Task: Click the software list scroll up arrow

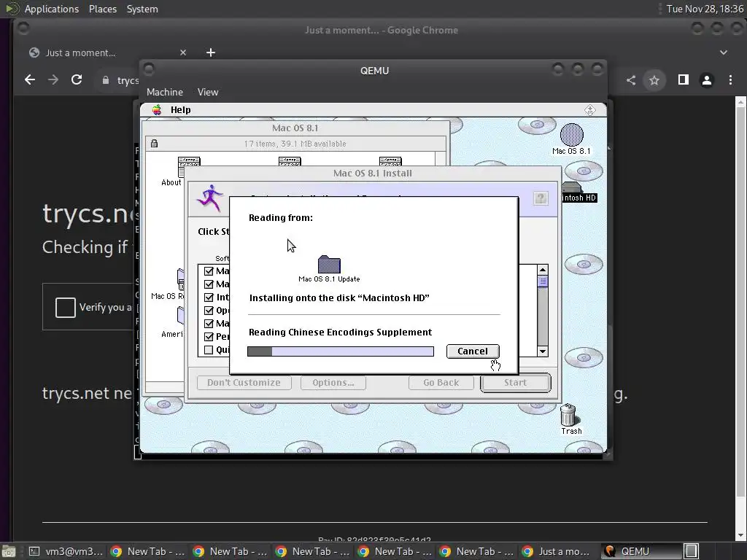Action: pos(543,270)
